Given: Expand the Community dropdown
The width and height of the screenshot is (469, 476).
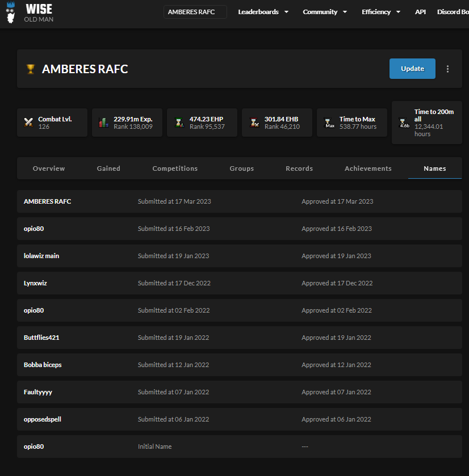Looking at the screenshot, I should [x=324, y=12].
